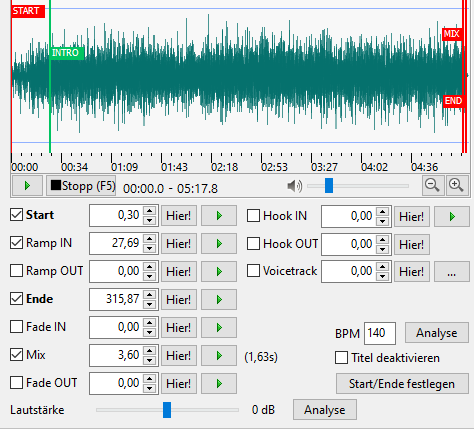
Task: Zoom out the waveform with minus magnifier
Action: pos(433,185)
